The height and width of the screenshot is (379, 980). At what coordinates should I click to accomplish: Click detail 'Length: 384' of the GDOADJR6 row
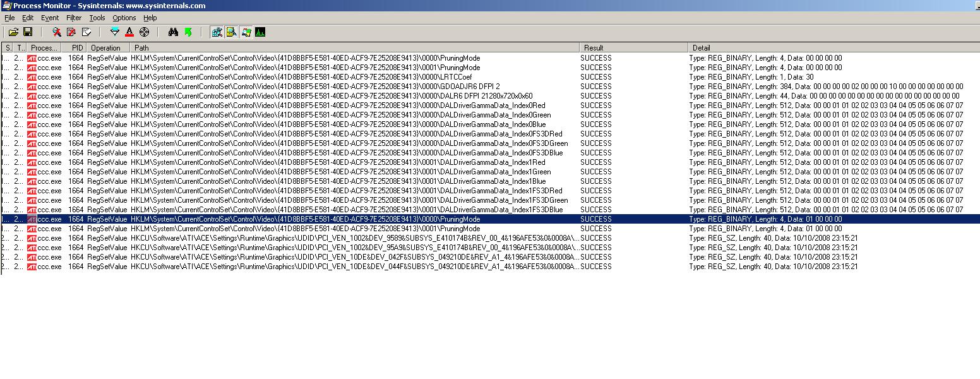coord(773,87)
